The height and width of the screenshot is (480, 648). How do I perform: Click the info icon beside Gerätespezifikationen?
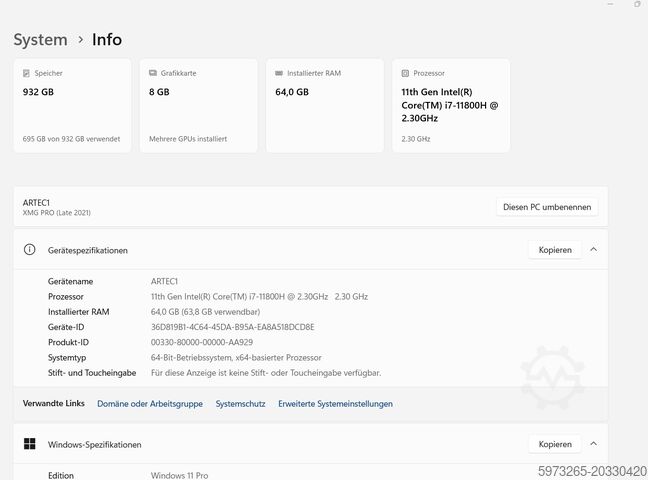30,250
